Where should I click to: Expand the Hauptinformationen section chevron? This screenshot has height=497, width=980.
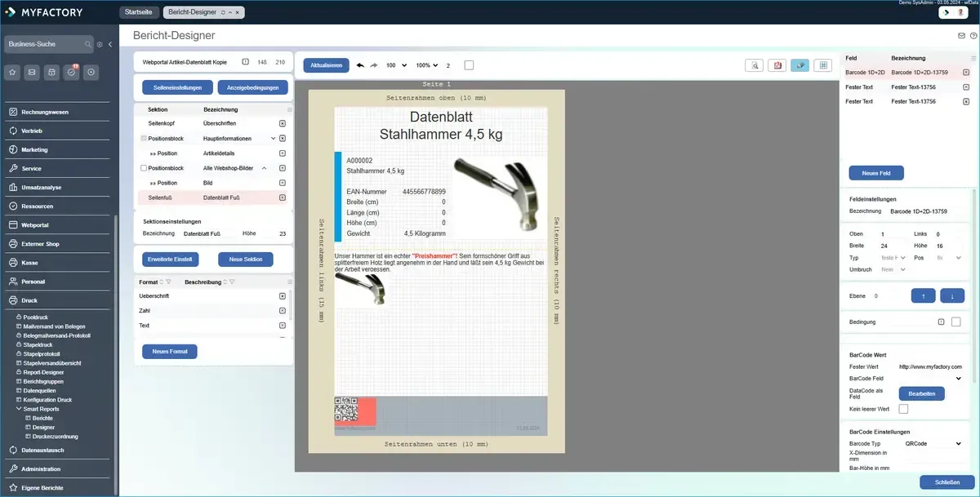point(274,139)
